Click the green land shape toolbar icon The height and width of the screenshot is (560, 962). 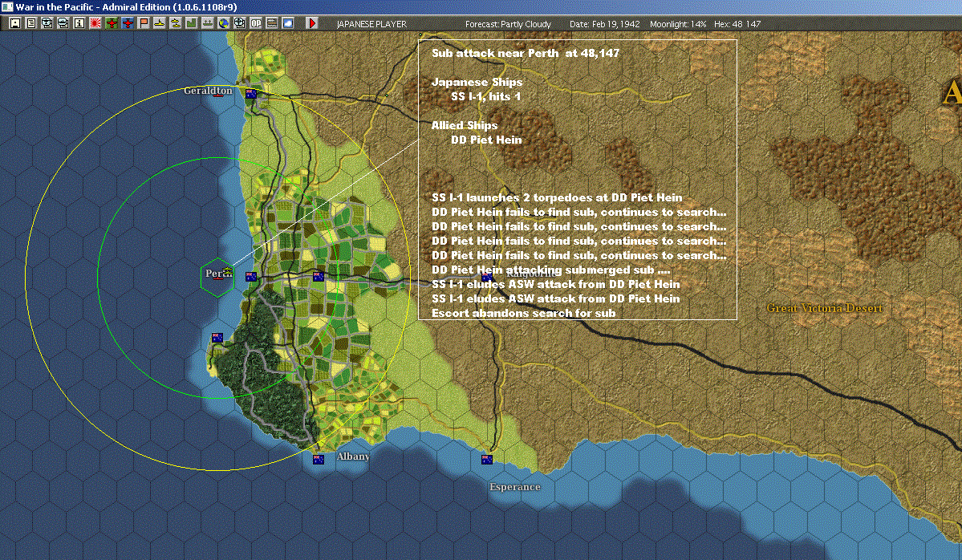[x=192, y=23]
